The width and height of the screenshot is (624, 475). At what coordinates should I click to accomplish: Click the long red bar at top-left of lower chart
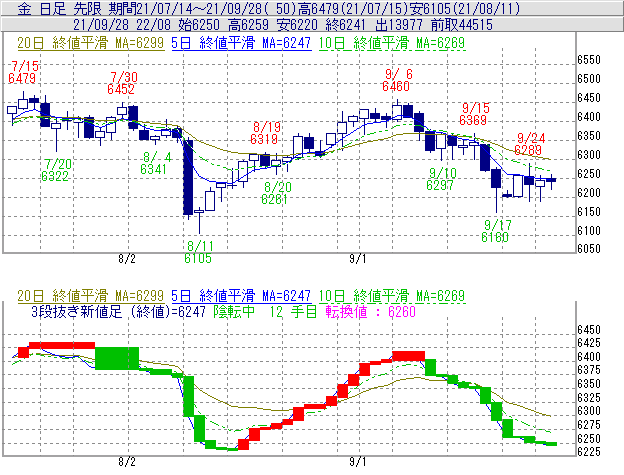62,345
